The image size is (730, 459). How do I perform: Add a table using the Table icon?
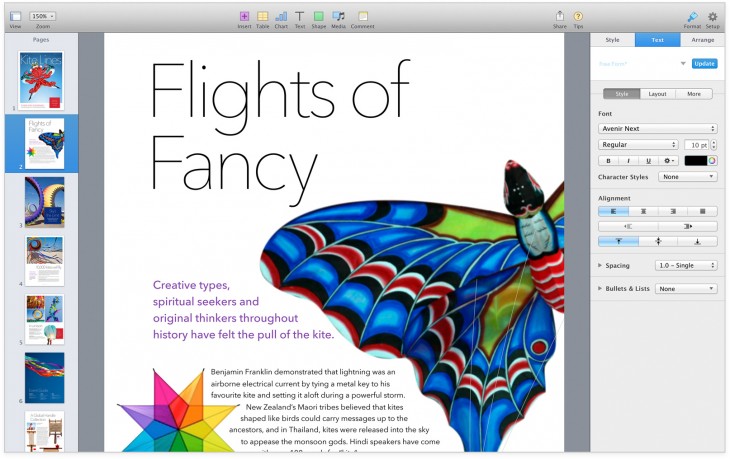262,17
